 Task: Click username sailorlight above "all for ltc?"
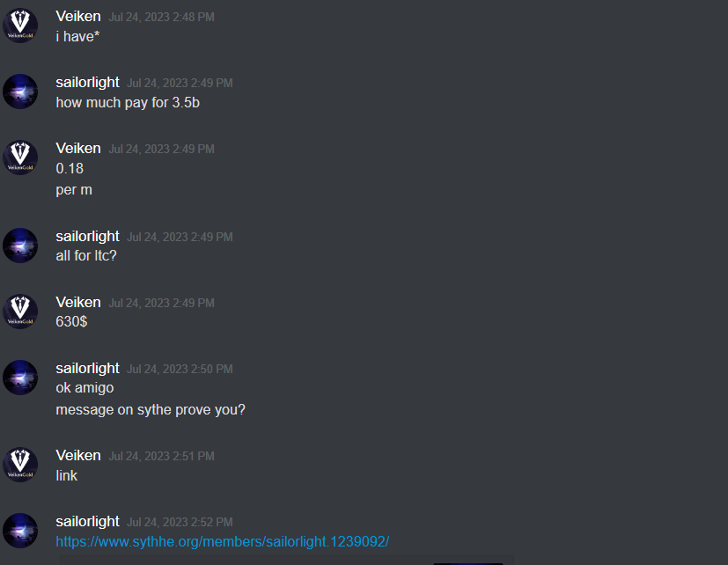coord(87,237)
